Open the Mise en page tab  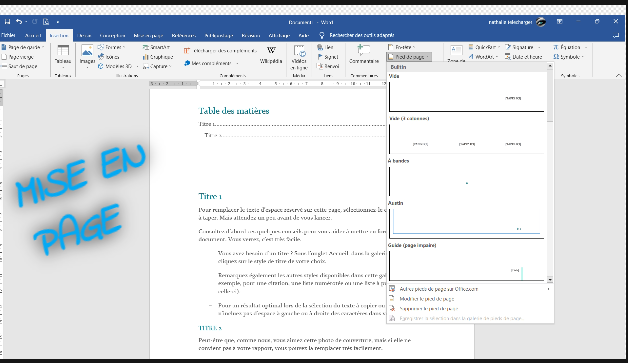pyautogui.click(x=148, y=35)
